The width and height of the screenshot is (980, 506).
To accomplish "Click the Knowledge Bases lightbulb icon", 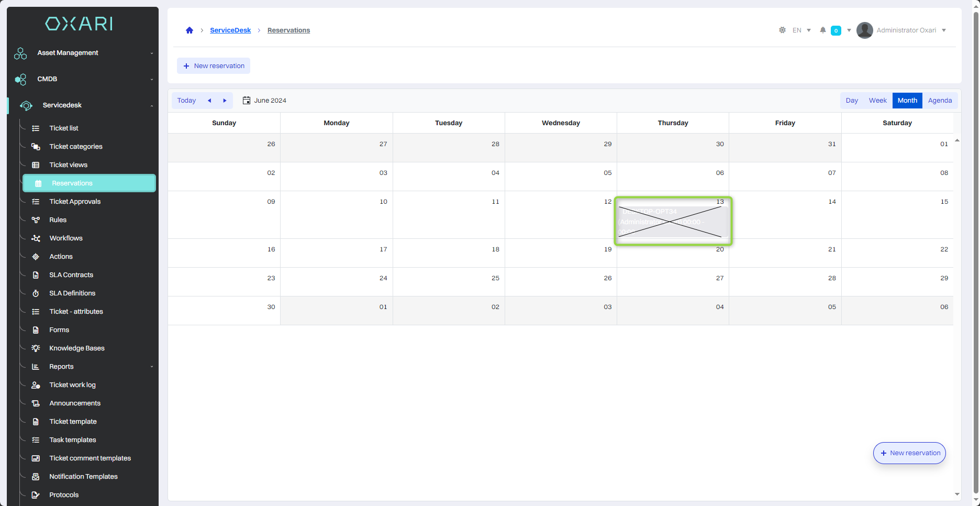I will point(36,348).
